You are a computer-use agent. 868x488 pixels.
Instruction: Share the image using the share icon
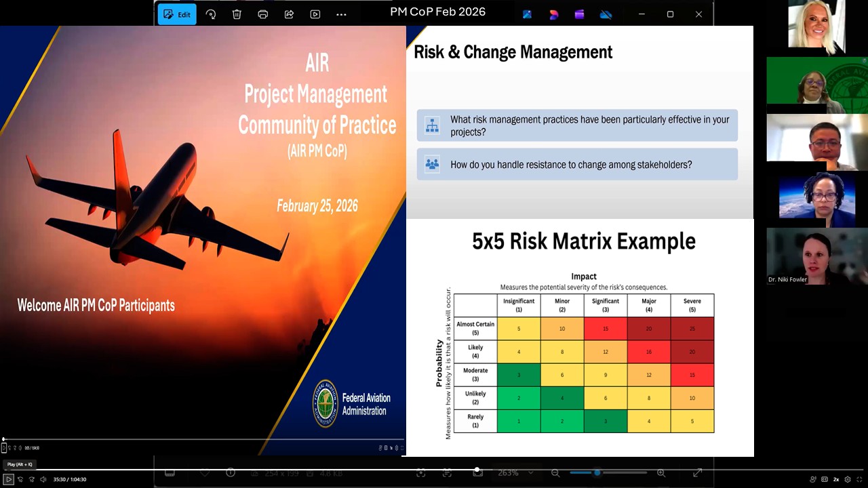(x=289, y=14)
